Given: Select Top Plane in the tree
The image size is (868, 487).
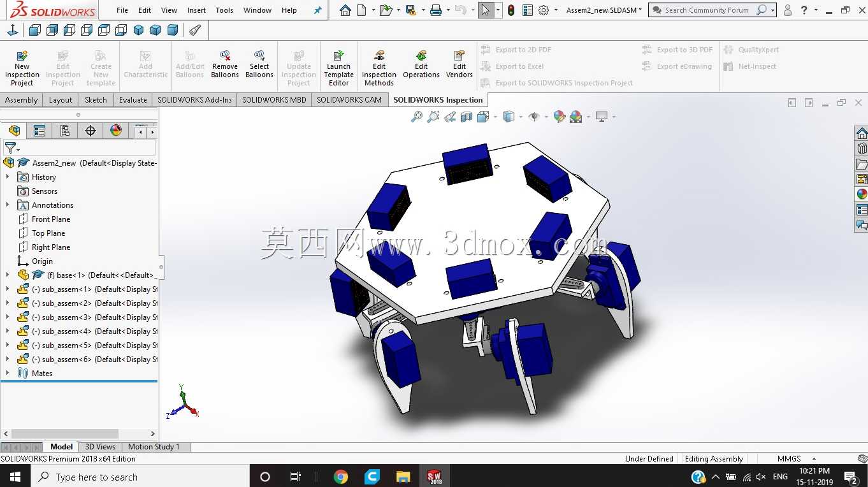Looking at the screenshot, I should coord(48,233).
